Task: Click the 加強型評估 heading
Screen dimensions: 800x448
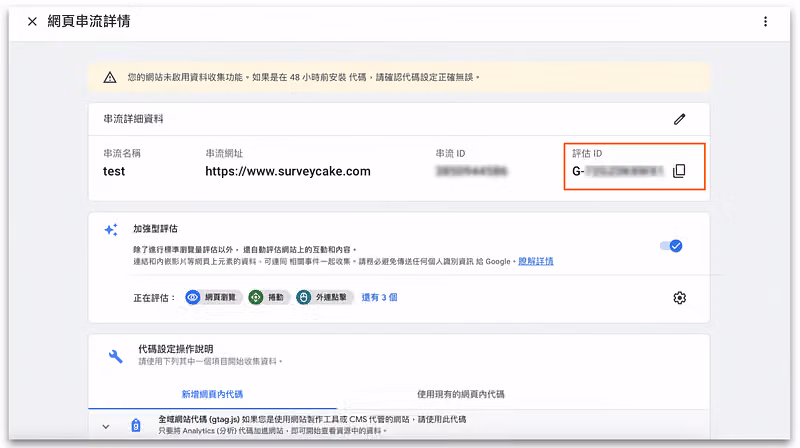Action: [155, 229]
